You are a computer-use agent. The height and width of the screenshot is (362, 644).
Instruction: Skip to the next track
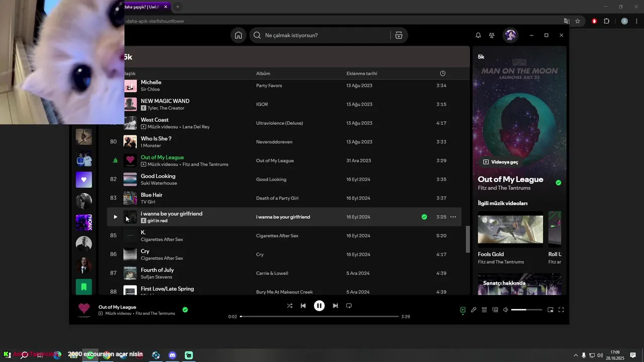point(335,306)
